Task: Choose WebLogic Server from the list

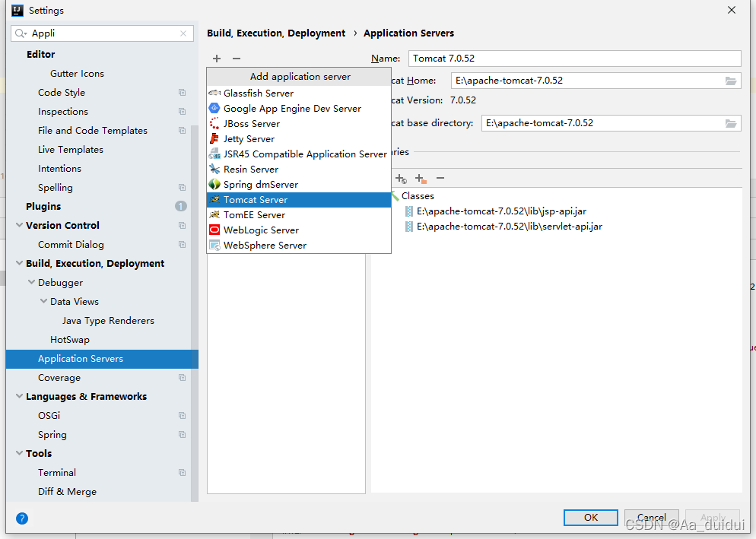Action: [299, 230]
